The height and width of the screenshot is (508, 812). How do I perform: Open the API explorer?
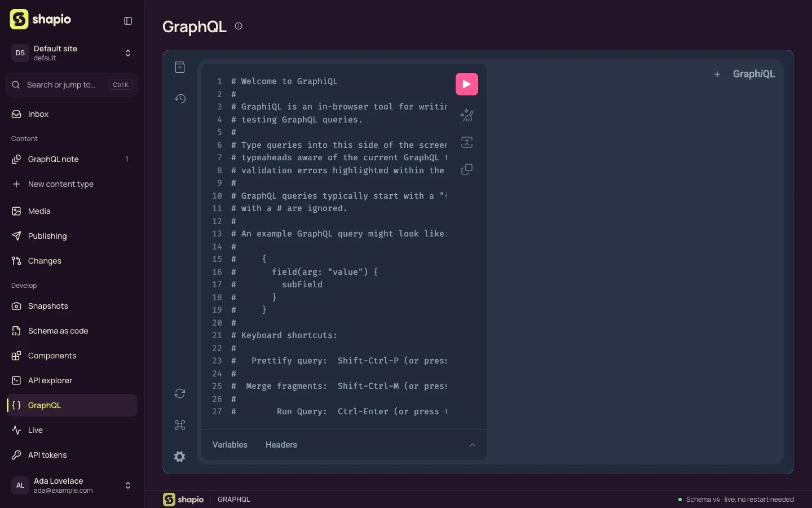72,380
